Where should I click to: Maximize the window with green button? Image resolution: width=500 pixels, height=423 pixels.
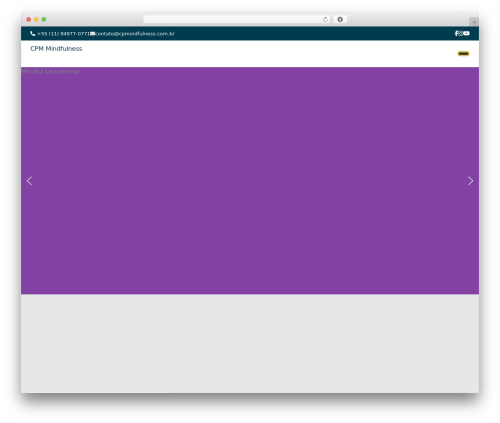(44, 19)
